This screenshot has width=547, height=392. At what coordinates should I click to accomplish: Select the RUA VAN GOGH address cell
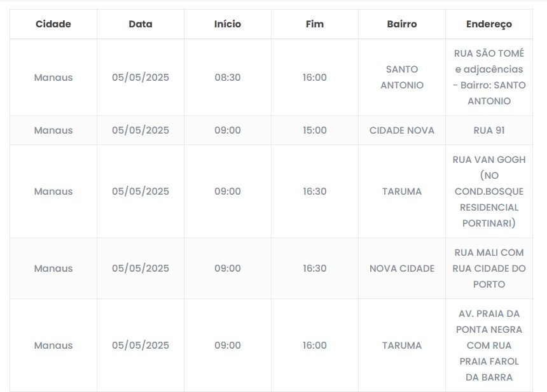(x=489, y=192)
